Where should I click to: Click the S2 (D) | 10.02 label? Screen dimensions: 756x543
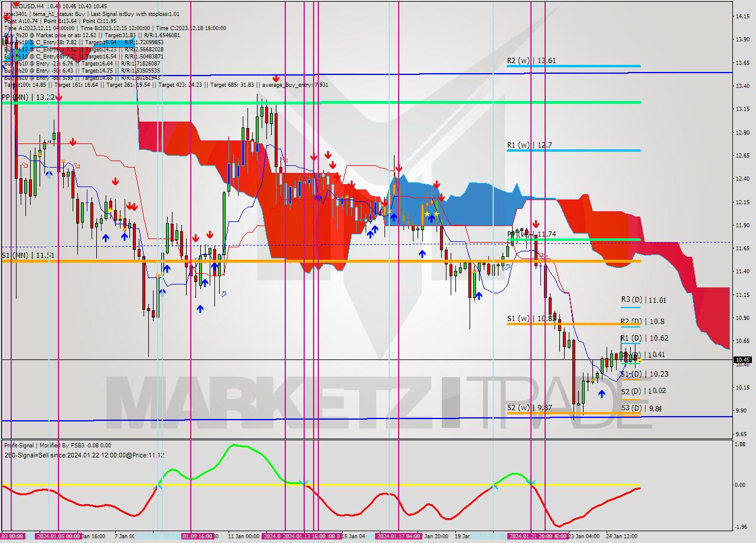[644, 391]
